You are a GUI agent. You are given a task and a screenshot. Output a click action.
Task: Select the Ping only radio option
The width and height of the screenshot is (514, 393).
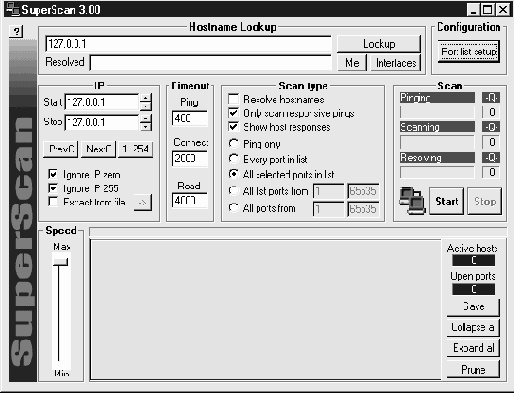click(x=234, y=143)
